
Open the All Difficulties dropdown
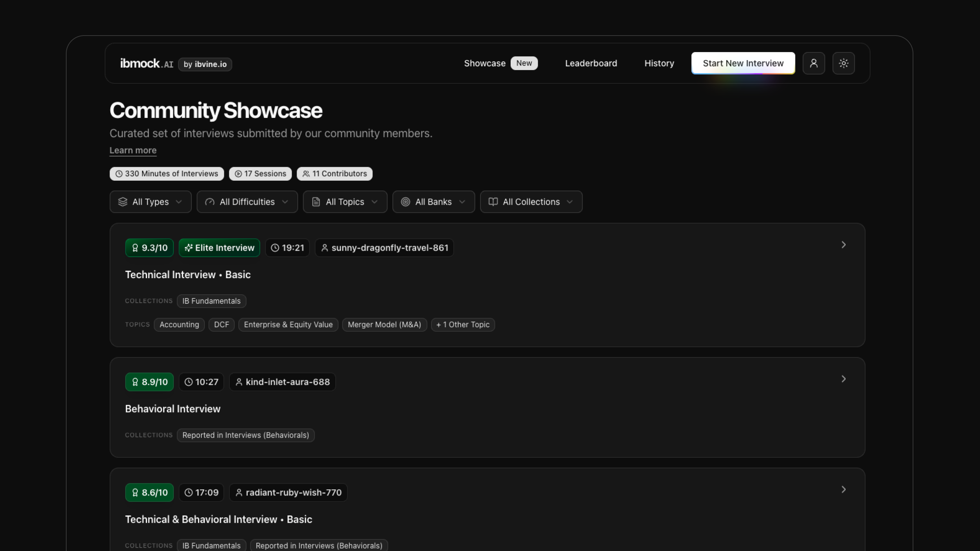tap(247, 202)
